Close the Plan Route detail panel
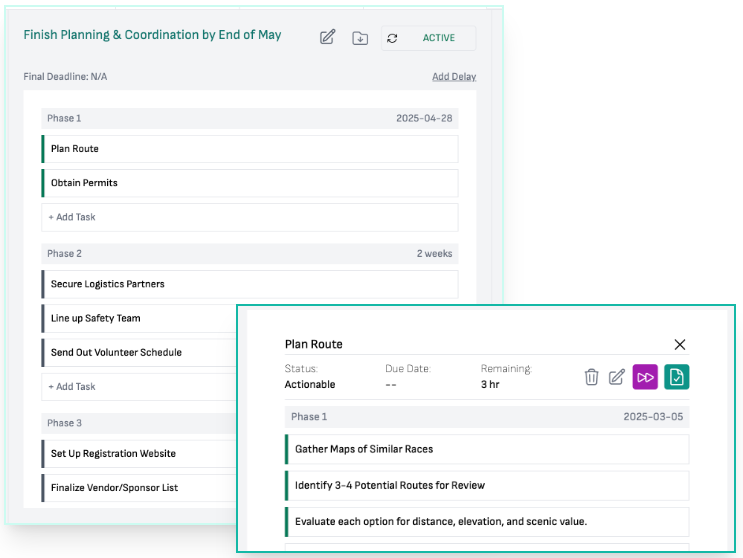Screen dimensions: 743x558 680,344
